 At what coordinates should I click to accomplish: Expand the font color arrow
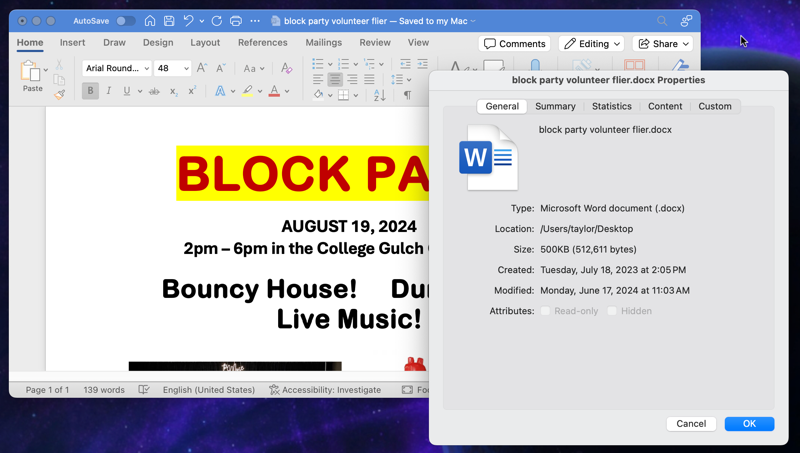[x=287, y=91]
